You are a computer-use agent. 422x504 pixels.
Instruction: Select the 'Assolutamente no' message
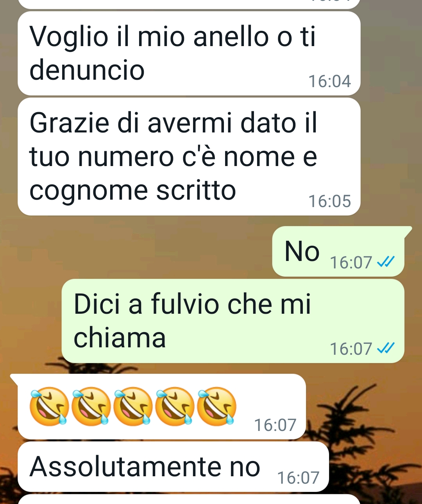coord(173,467)
